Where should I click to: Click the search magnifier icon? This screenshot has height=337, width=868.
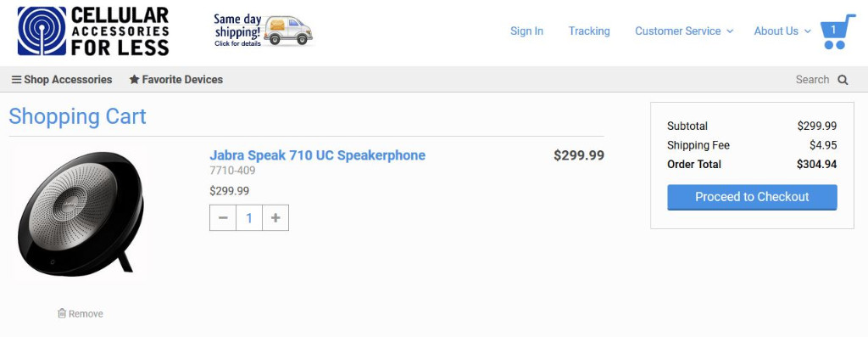[x=843, y=80]
